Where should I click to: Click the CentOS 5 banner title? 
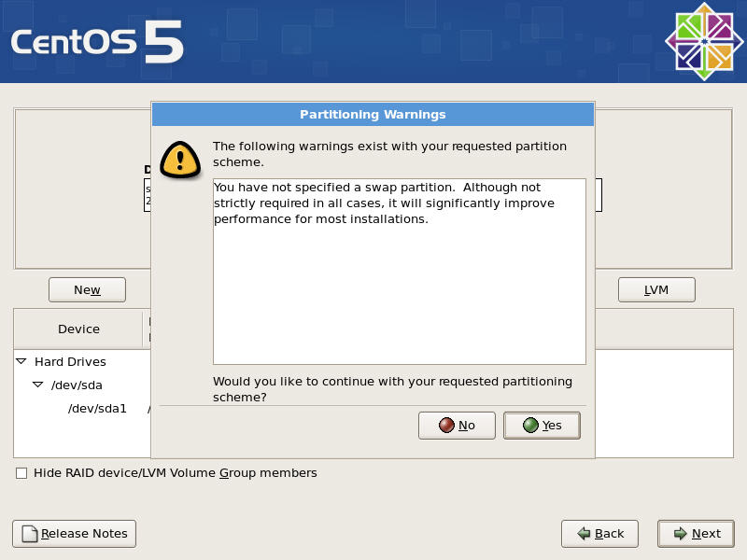pyautogui.click(x=97, y=42)
